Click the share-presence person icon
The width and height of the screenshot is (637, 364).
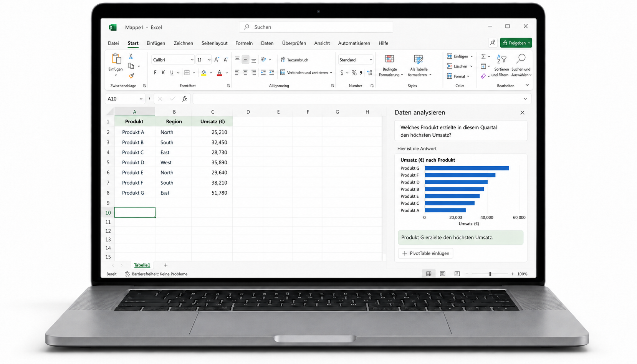tap(493, 43)
